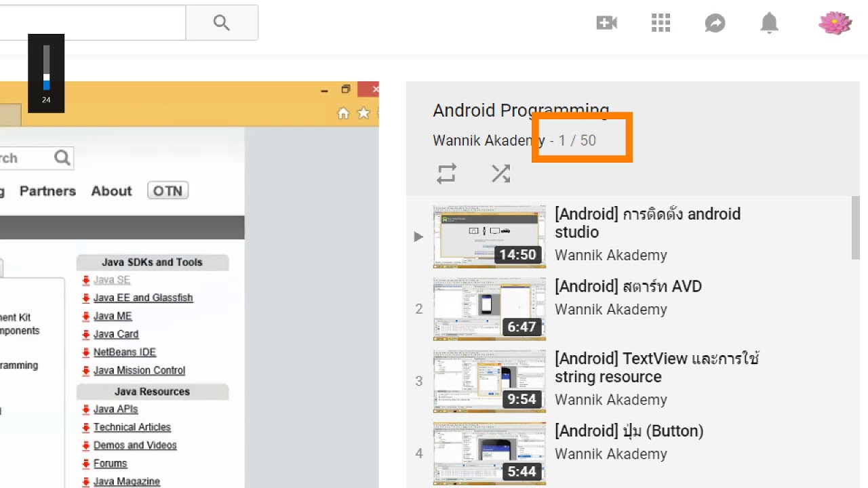
Task: Select the '[Android] สตาร์ท AVD' title
Action: (x=628, y=286)
